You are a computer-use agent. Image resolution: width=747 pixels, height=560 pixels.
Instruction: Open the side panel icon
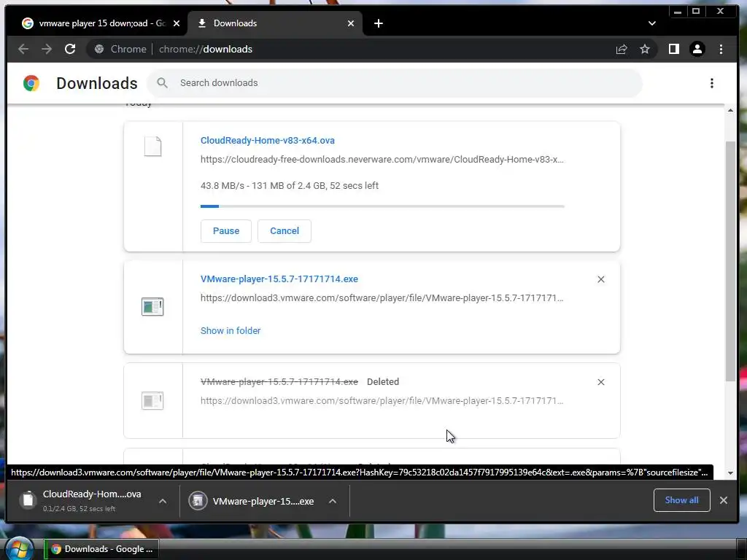click(x=673, y=49)
